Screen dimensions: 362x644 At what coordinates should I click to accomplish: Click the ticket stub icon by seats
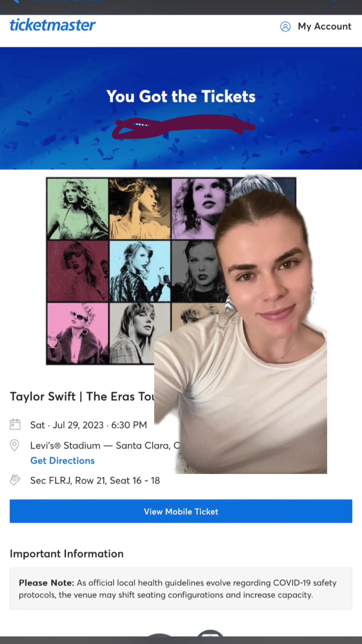point(15,480)
